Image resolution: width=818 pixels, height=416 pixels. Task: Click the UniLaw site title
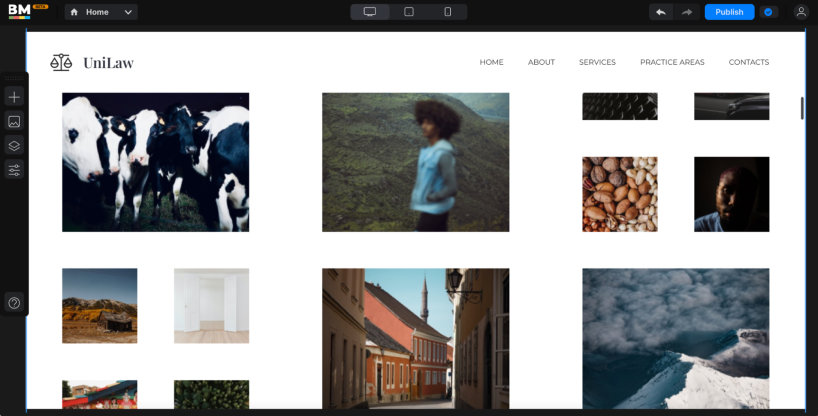[109, 63]
